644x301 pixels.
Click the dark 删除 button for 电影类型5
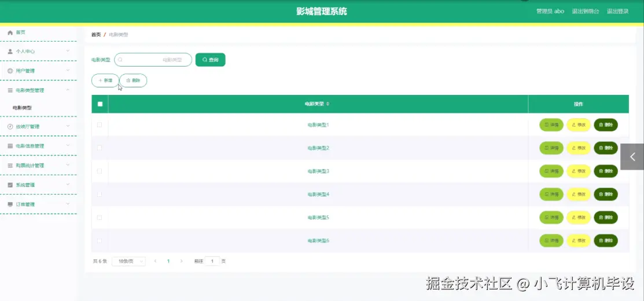point(606,218)
